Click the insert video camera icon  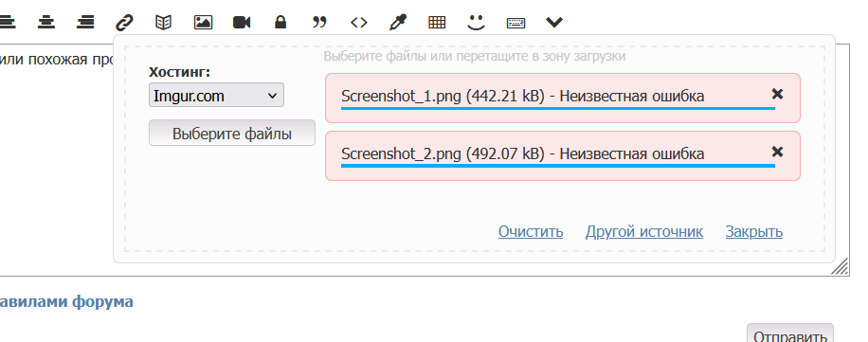(x=242, y=22)
